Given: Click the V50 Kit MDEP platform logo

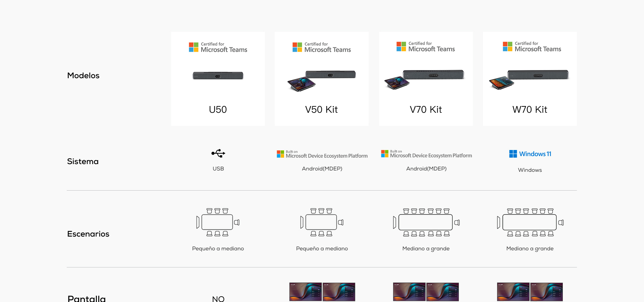Looking at the screenshot, I should click(x=322, y=154).
